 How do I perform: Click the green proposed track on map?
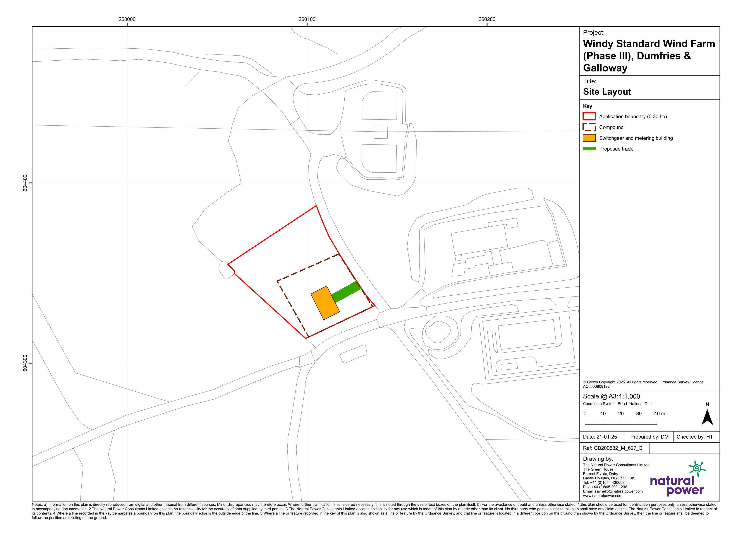click(346, 292)
